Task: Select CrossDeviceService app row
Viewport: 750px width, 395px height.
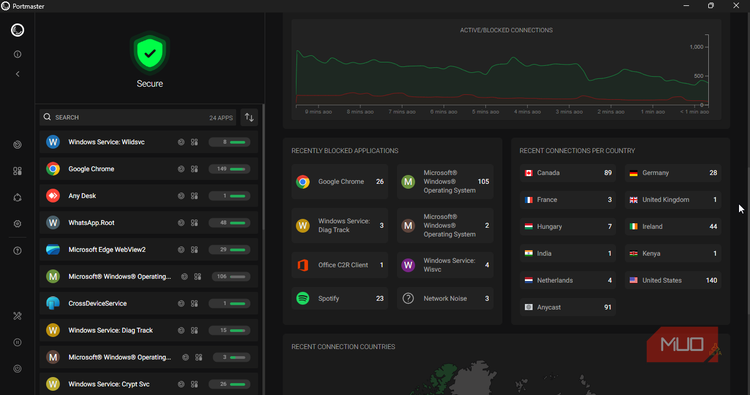Action: click(149, 303)
